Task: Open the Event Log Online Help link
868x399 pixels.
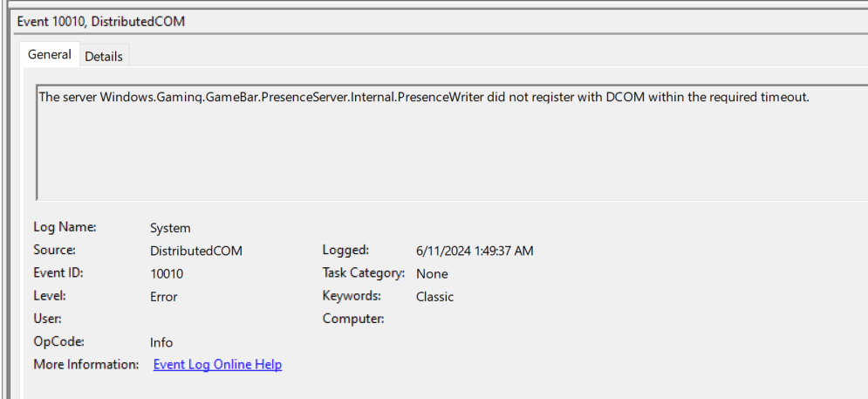Action: [x=217, y=365]
